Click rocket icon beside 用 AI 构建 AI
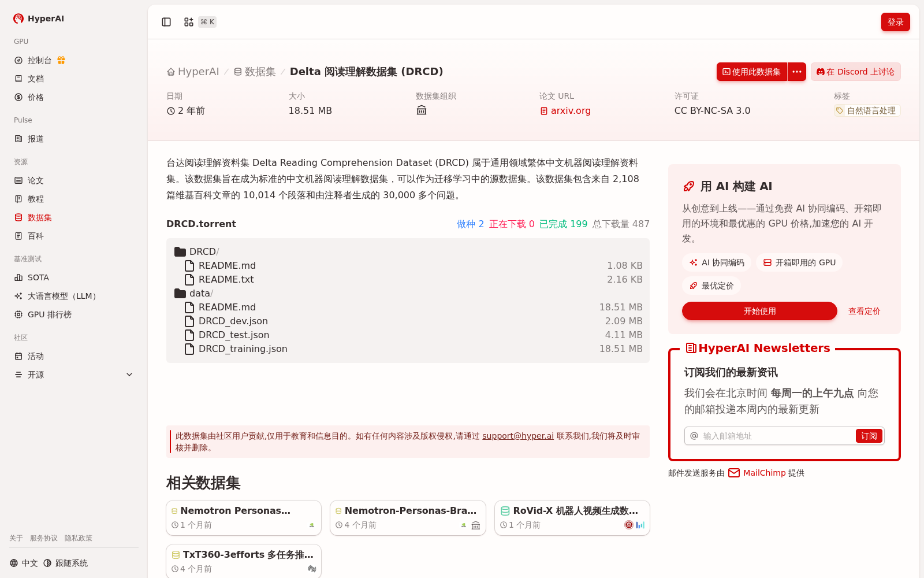 tap(689, 186)
